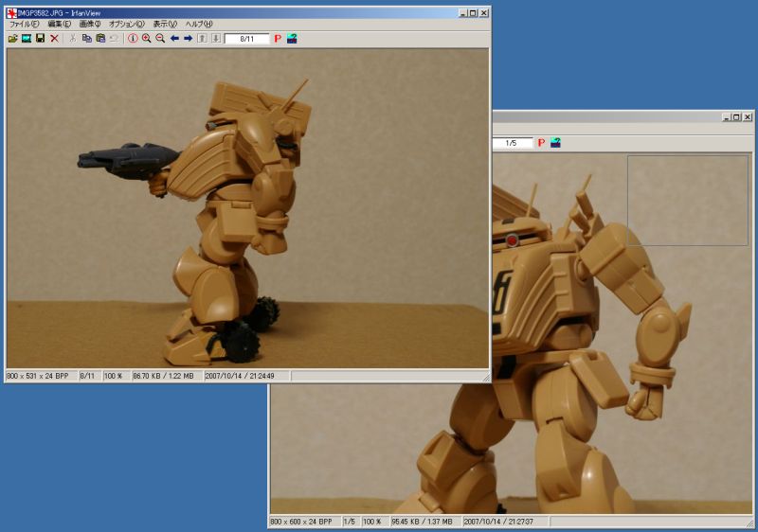Viewport: 758px width, 532px height.
Task: Click the 8/11 image counter field
Action: 246,39
